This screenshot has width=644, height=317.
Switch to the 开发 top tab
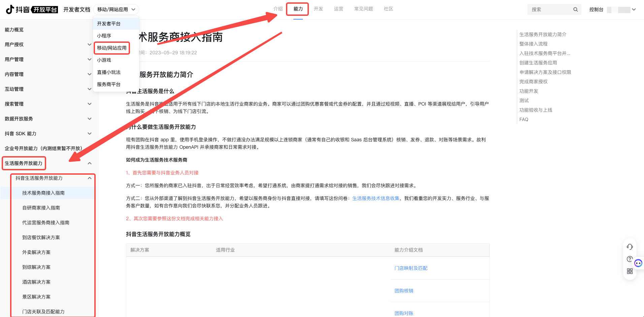[318, 9]
